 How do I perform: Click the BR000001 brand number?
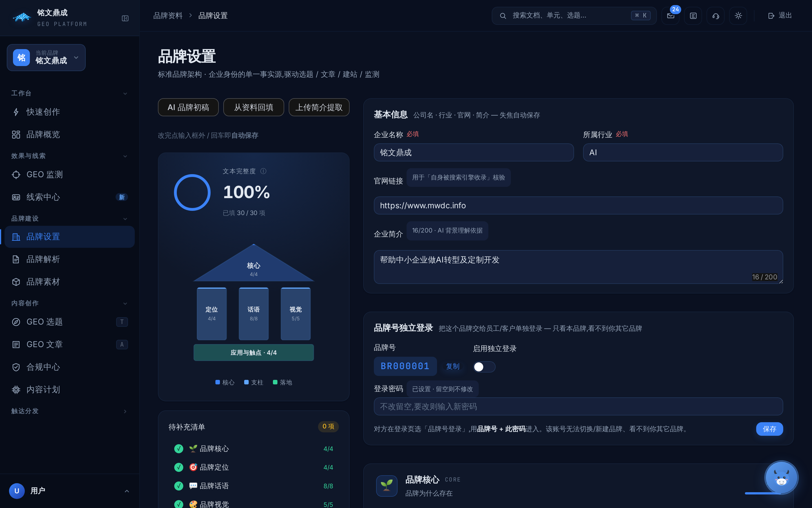click(x=405, y=366)
